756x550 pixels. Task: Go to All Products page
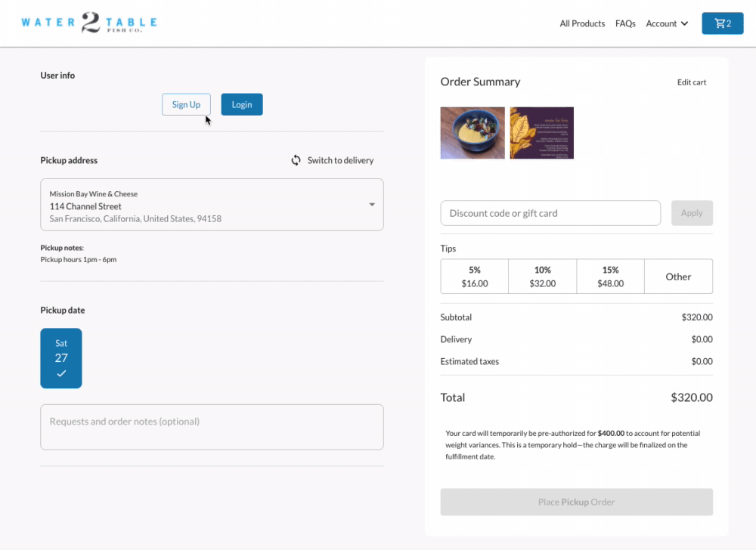pyautogui.click(x=582, y=23)
